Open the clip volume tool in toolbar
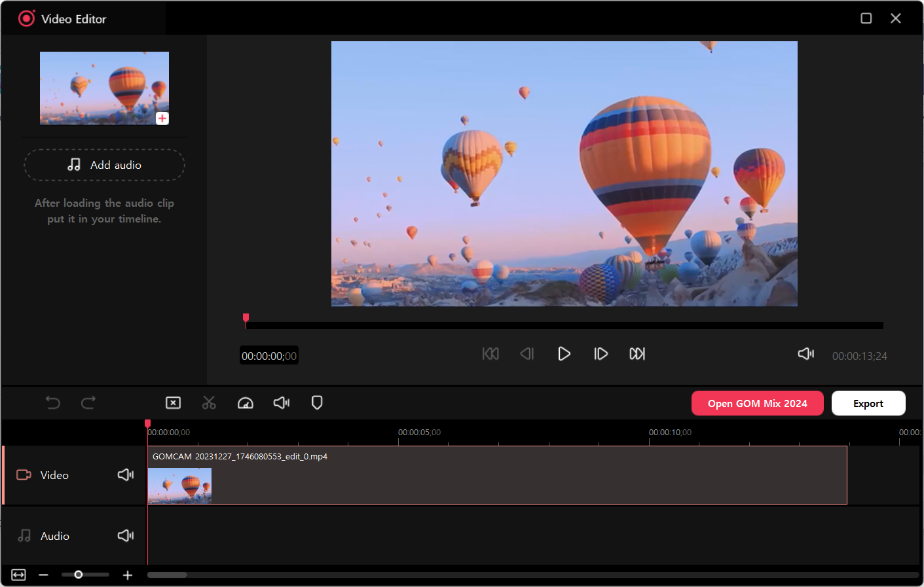This screenshot has height=587, width=924. (x=282, y=402)
